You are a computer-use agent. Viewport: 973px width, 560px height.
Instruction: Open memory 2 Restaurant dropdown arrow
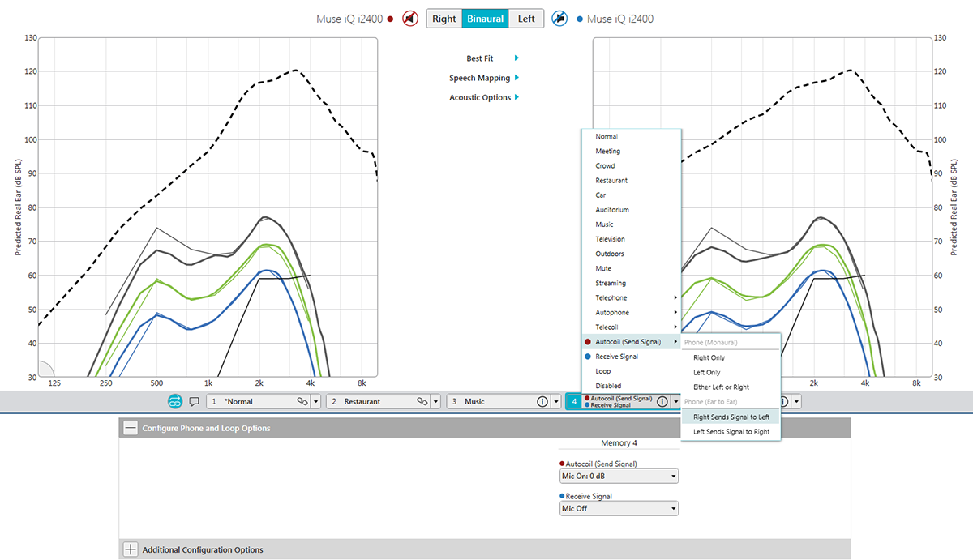click(436, 401)
